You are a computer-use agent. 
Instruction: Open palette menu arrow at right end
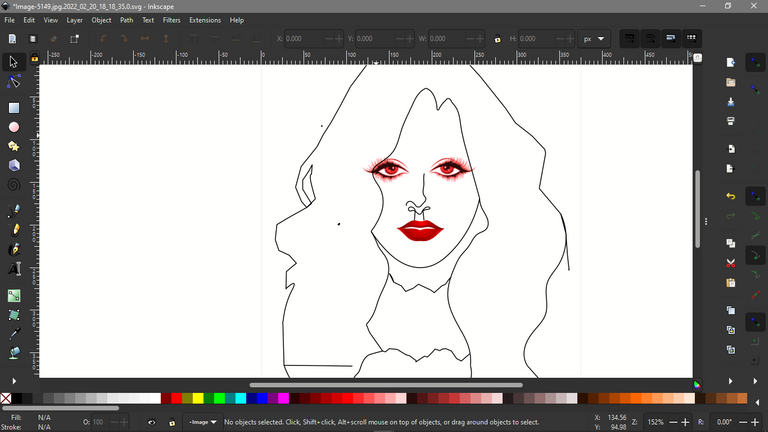(x=757, y=403)
